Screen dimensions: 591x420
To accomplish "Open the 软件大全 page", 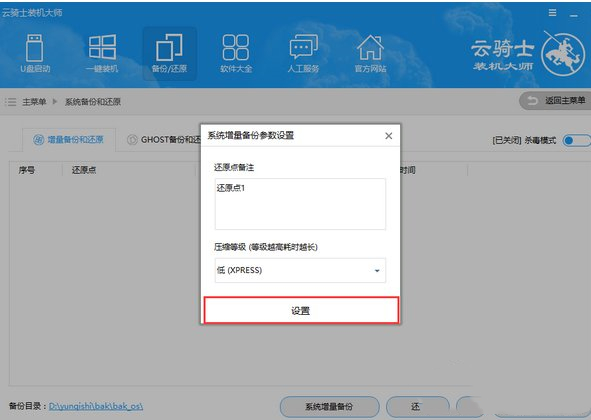I will [236, 53].
